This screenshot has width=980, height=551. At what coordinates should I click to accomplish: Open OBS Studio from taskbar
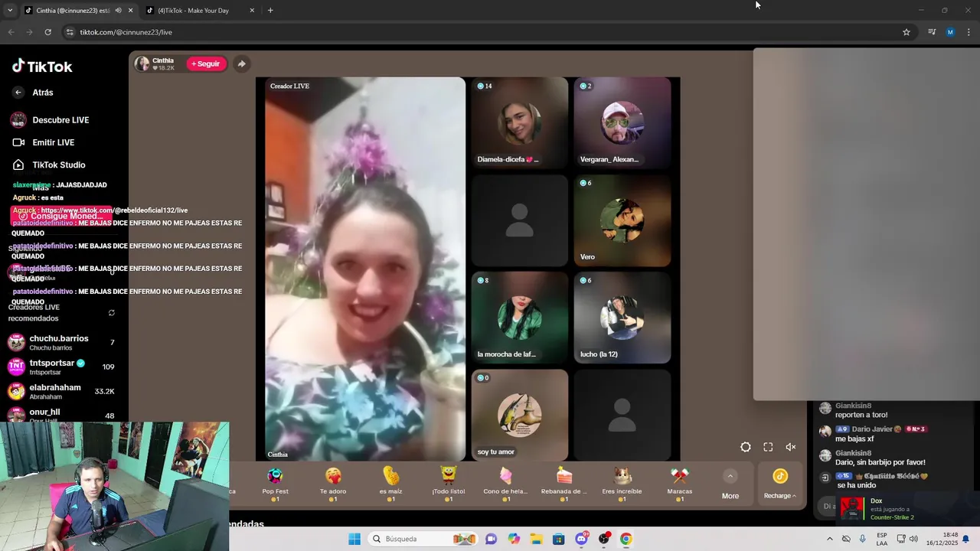pyautogui.click(x=604, y=539)
